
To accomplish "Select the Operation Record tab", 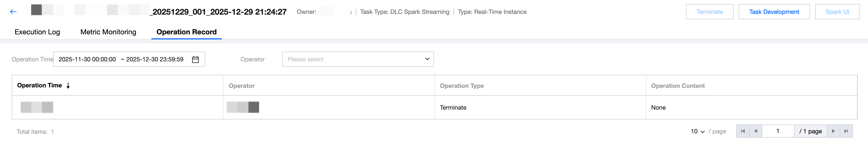I will [x=186, y=32].
